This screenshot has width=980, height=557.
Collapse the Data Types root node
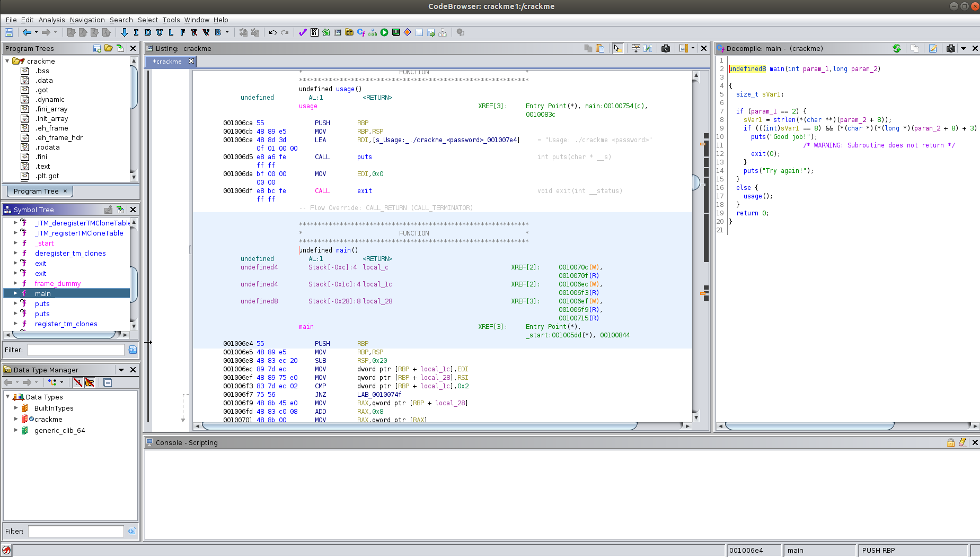coord(7,397)
